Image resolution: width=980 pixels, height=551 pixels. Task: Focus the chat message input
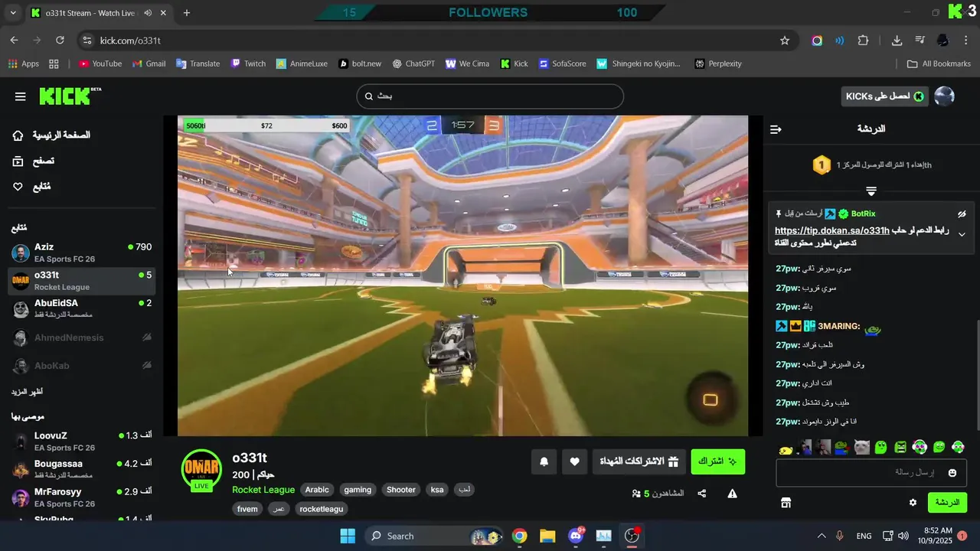(871, 473)
